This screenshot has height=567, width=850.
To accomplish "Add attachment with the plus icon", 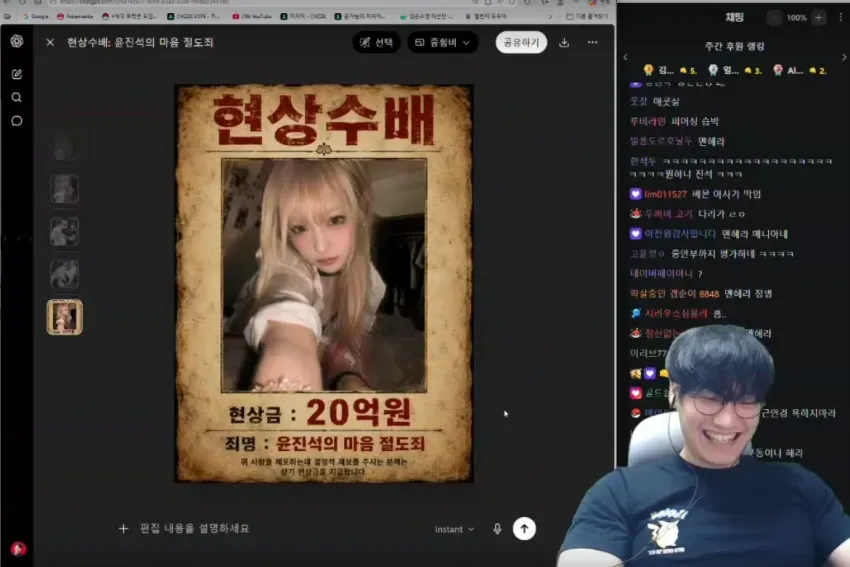I will click(124, 529).
